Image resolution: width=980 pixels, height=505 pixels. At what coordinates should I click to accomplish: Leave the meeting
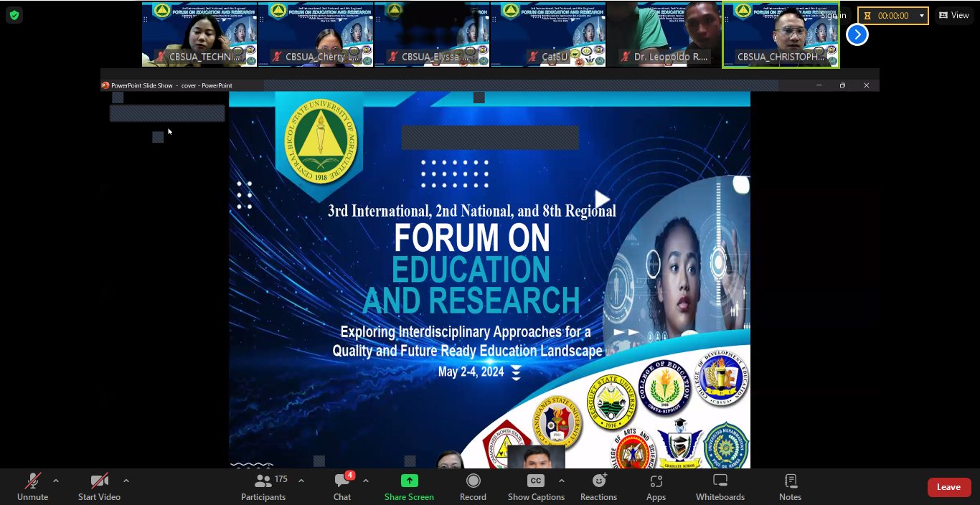pos(948,487)
